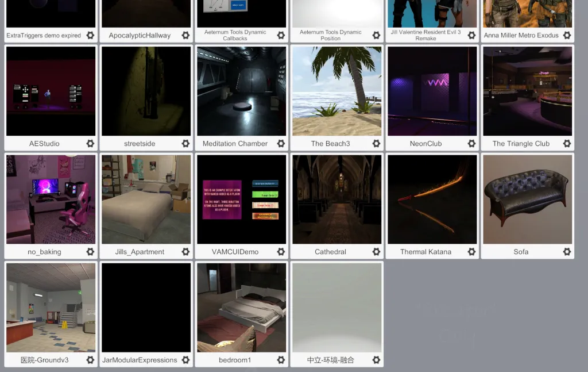
Task: Open the bedroom1 gear menu
Action: point(281,360)
